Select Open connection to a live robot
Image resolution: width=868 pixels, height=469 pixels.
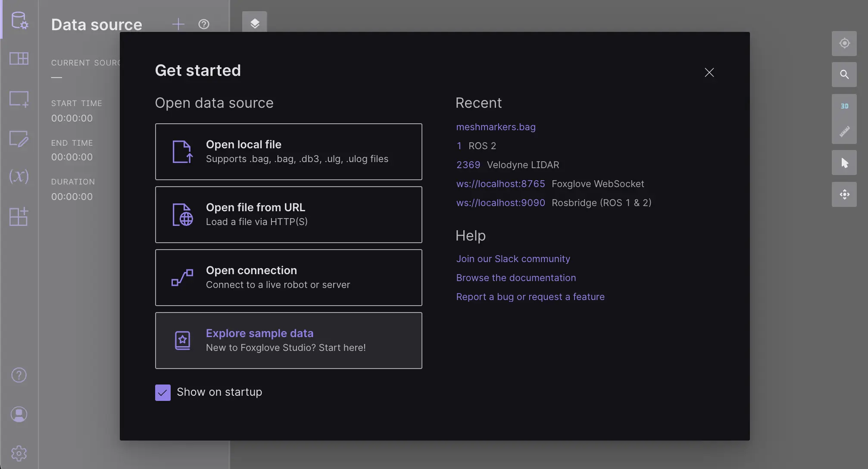tap(288, 277)
